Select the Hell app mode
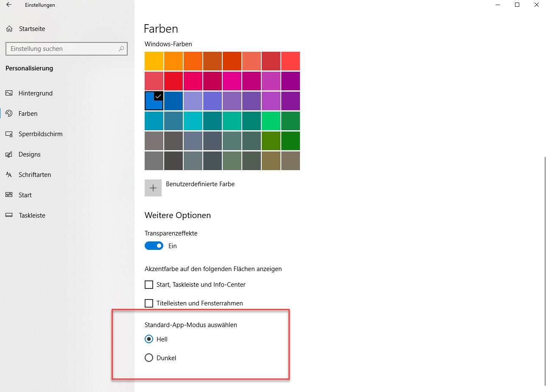Image resolution: width=546 pixels, height=392 pixels. click(149, 339)
